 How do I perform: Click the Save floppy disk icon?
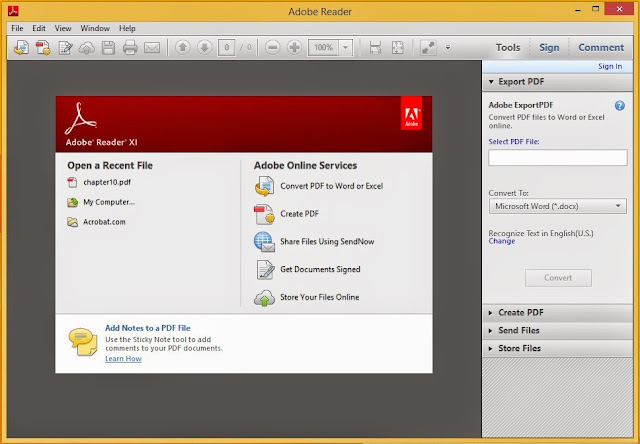click(108, 48)
